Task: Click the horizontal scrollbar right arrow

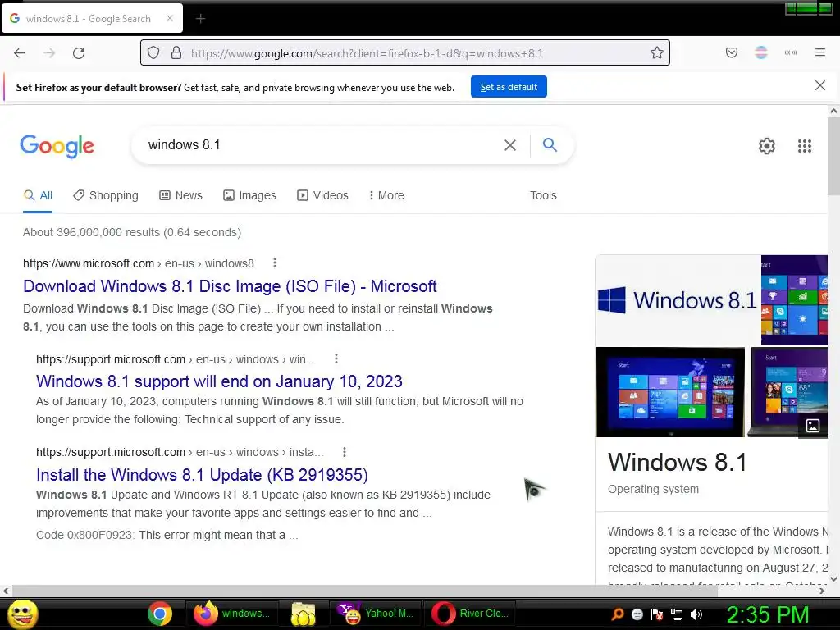Action: [x=822, y=591]
